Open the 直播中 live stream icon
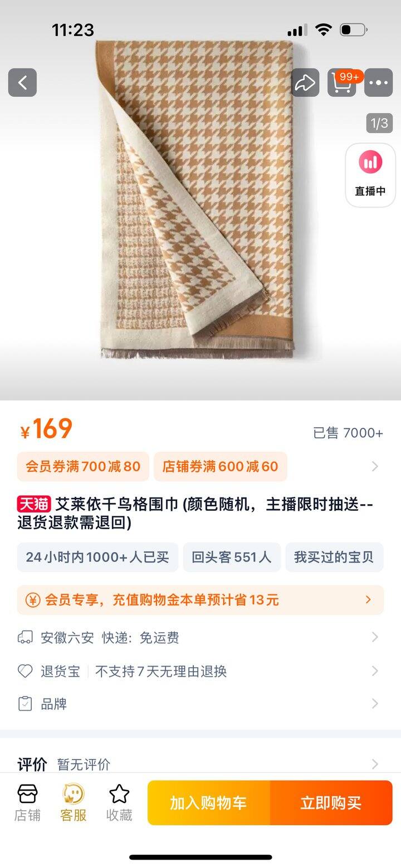The width and height of the screenshot is (401, 868). [370, 175]
